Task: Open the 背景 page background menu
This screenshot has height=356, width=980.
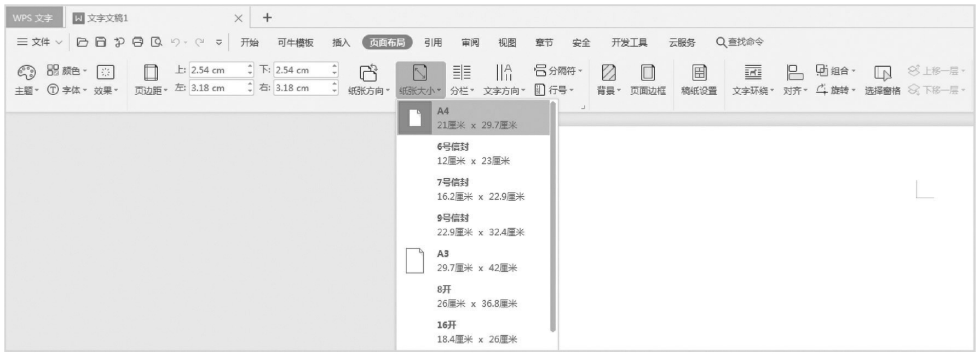Action: coord(609,80)
